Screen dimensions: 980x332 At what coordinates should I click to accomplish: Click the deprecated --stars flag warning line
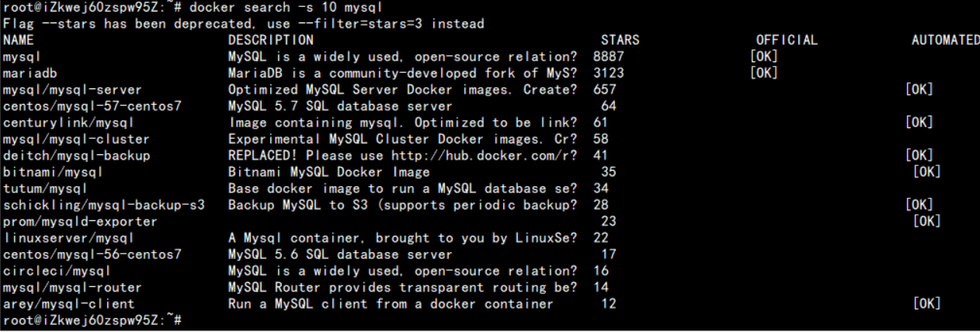coord(244,24)
